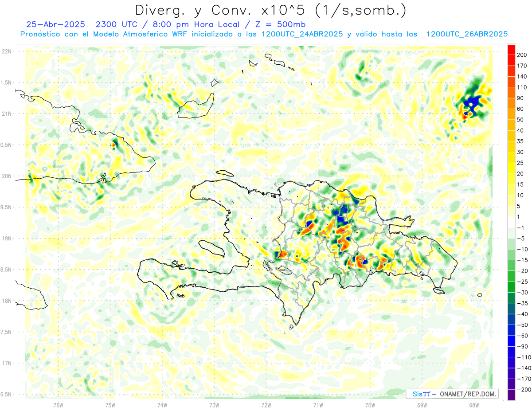The image size is (532, 411).
Task: Click the positive '60' color scale label
Action: (521, 109)
